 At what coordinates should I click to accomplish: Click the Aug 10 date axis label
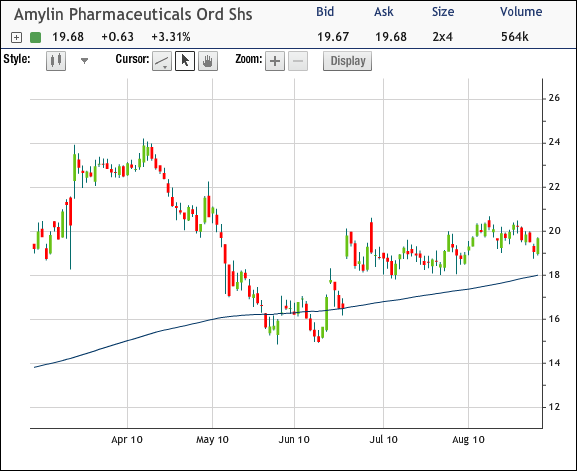(468, 439)
